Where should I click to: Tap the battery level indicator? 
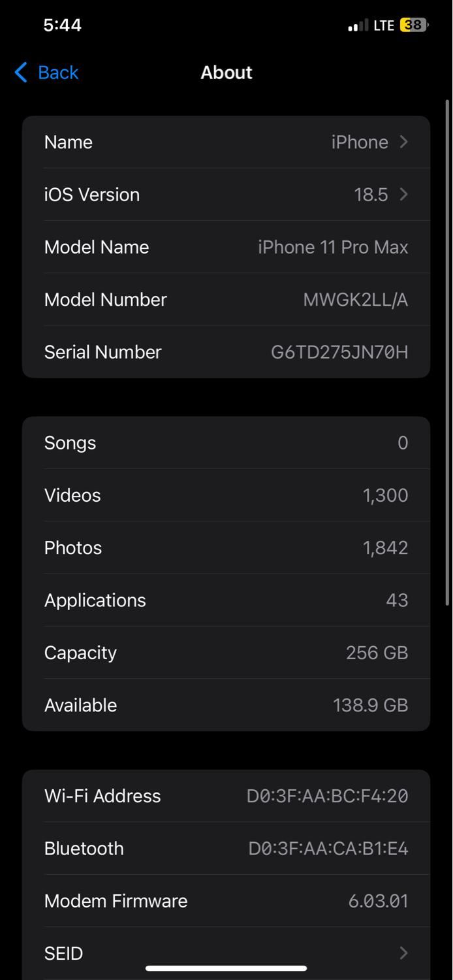pos(413,25)
